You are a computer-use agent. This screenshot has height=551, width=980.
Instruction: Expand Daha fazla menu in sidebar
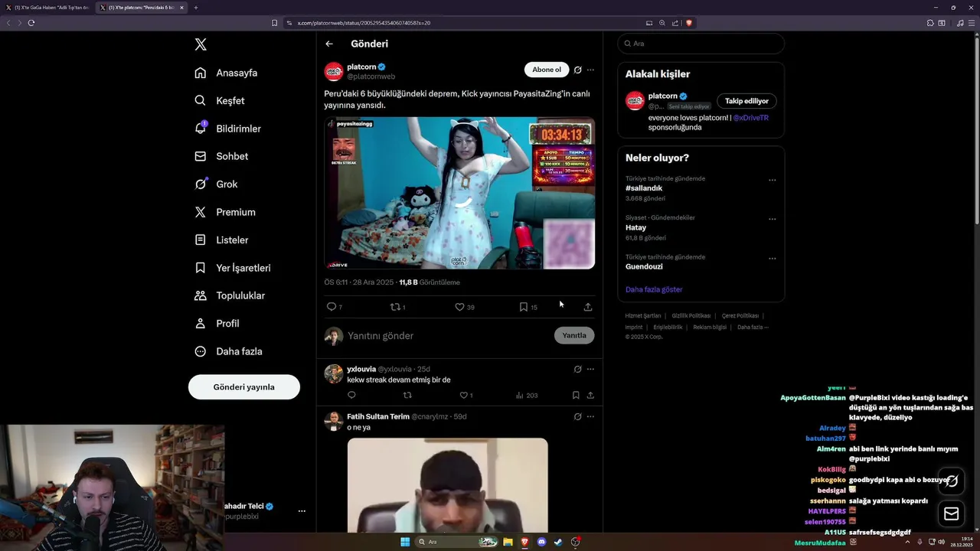(228, 351)
